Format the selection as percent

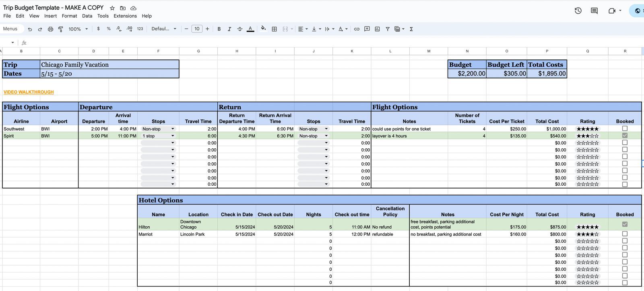pyautogui.click(x=109, y=29)
